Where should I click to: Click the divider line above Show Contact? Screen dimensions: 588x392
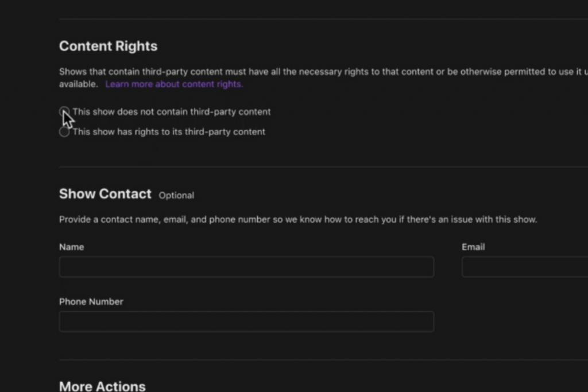click(322, 167)
